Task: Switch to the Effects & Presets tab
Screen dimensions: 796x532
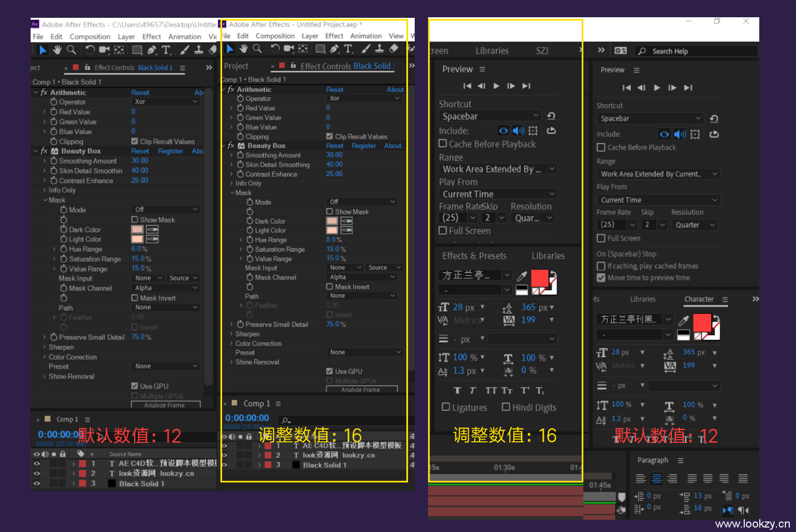Action: click(x=474, y=256)
